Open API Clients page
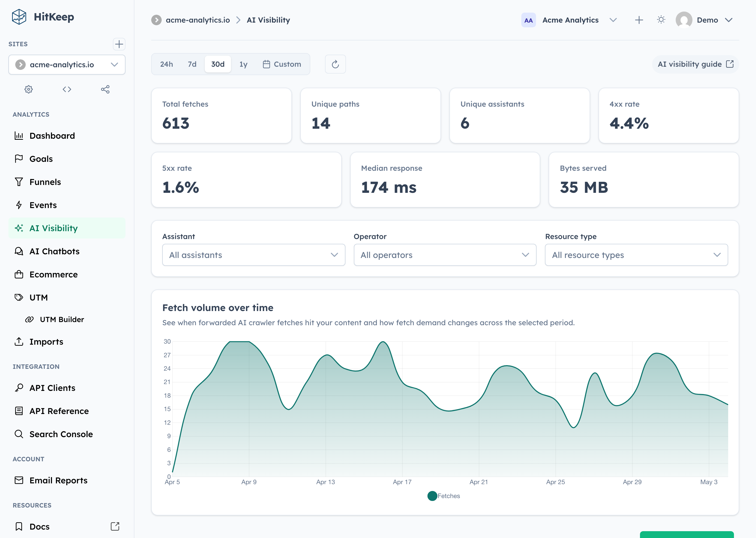 point(67,388)
